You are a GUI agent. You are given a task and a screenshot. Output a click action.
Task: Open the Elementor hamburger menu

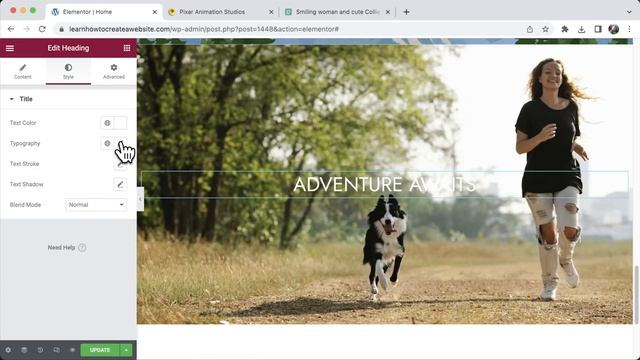pos(10,48)
